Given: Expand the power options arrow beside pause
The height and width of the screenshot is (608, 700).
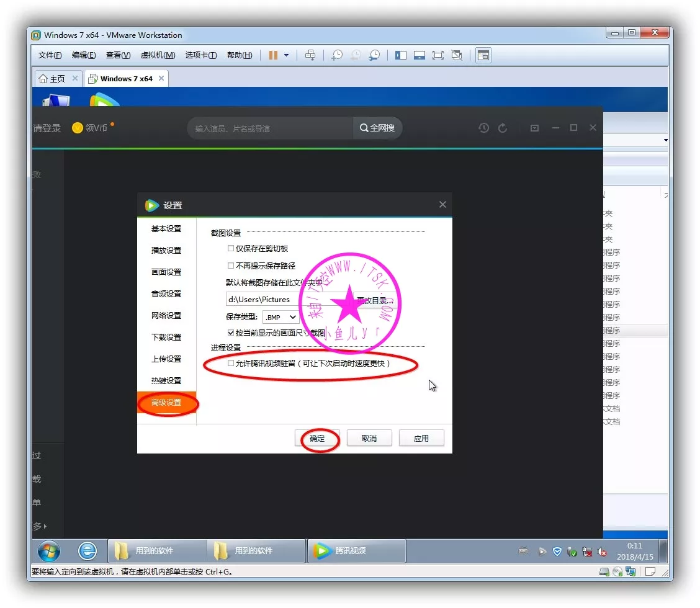Looking at the screenshot, I should 286,55.
